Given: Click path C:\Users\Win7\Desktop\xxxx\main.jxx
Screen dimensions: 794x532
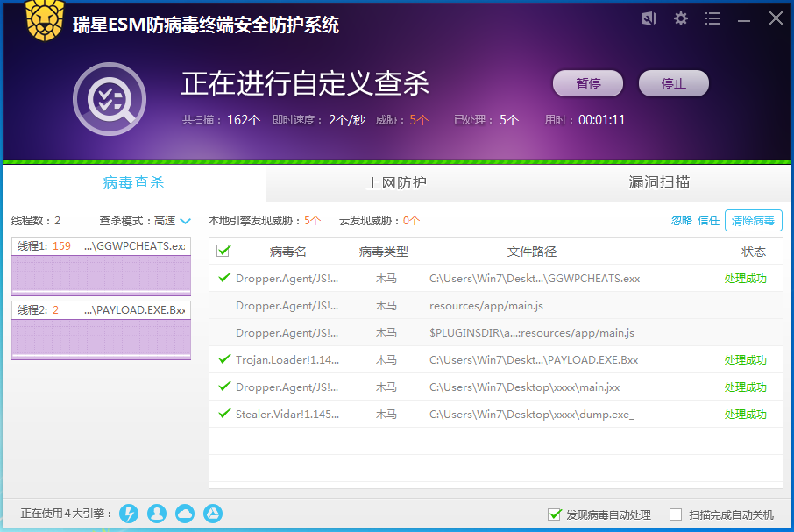Looking at the screenshot, I should [525, 387].
